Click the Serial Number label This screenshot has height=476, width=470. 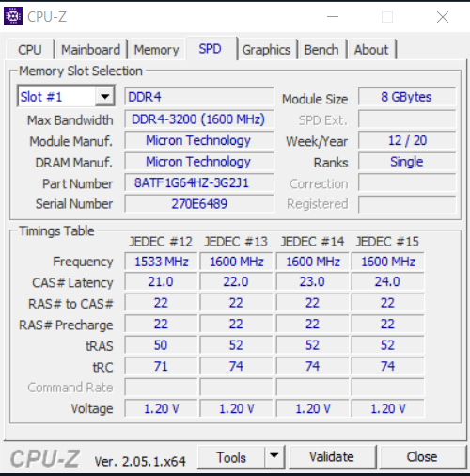[x=74, y=204]
